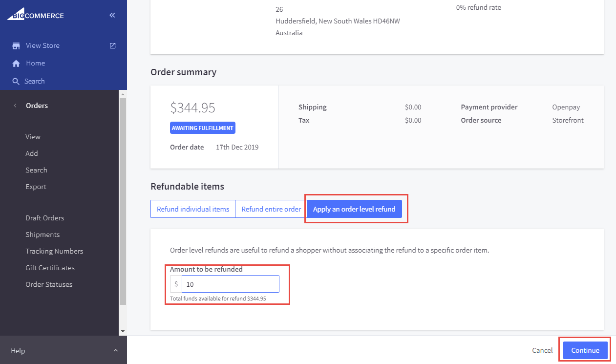Click the Home house icon
The height and width of the screenshot is (364, 616).
16,64
